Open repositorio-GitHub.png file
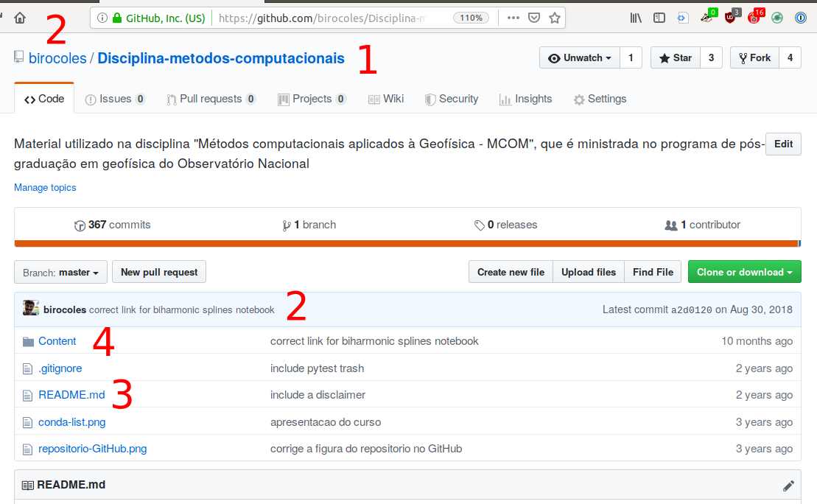 [x=93, y=449]
